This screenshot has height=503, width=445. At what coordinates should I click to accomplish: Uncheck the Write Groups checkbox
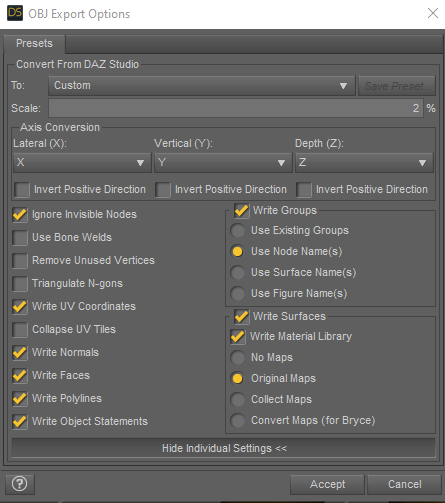click(241, 211)
